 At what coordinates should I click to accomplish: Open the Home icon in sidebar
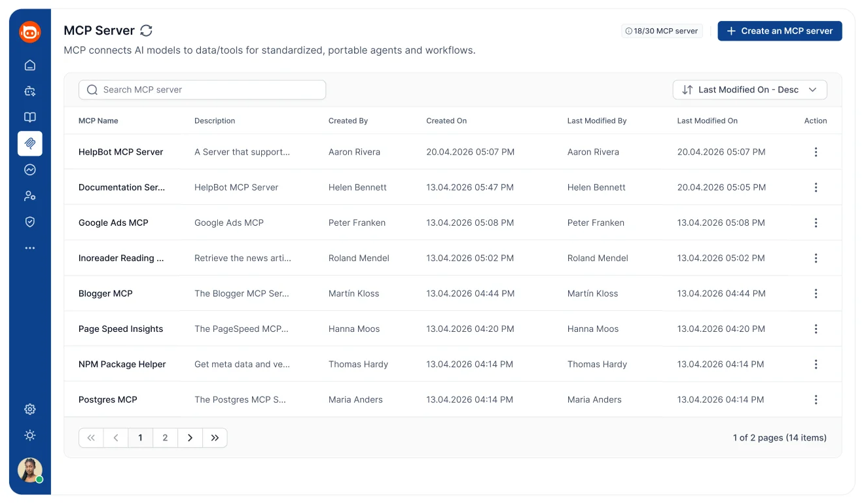click(30, 65)
